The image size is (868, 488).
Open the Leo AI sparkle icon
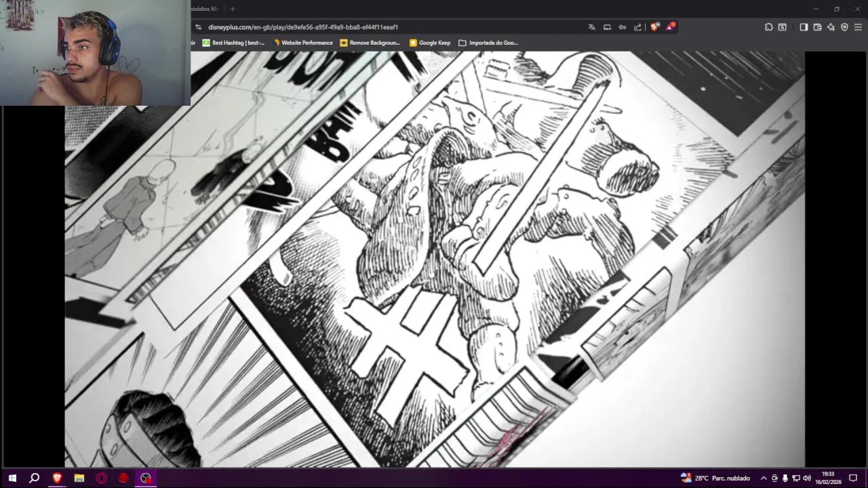click(831, 27)
